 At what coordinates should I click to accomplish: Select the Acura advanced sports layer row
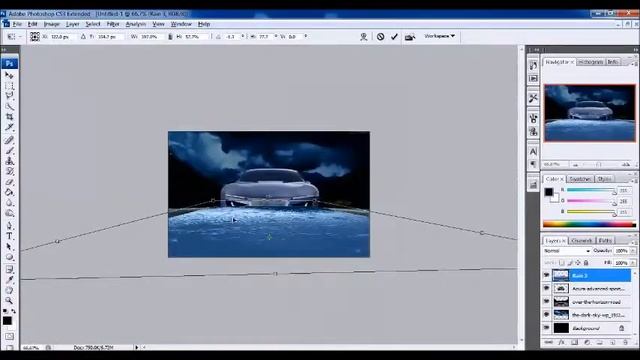(591, 289)
